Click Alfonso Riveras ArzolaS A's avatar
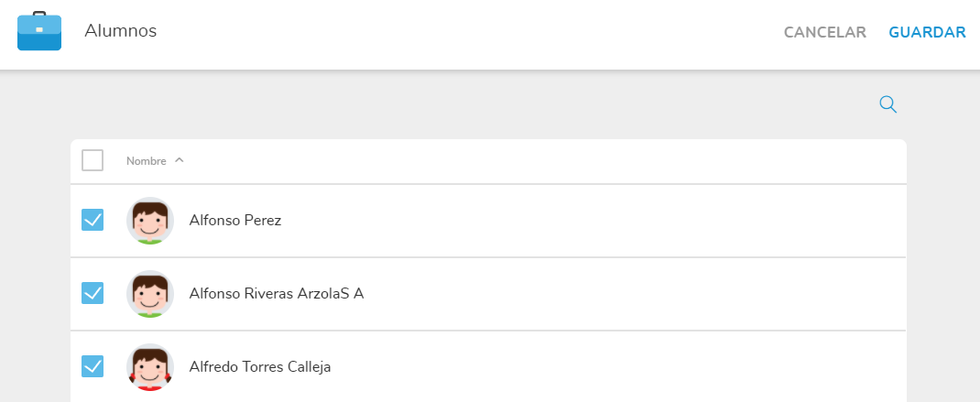The image size is (980, 402). [149, 294]
